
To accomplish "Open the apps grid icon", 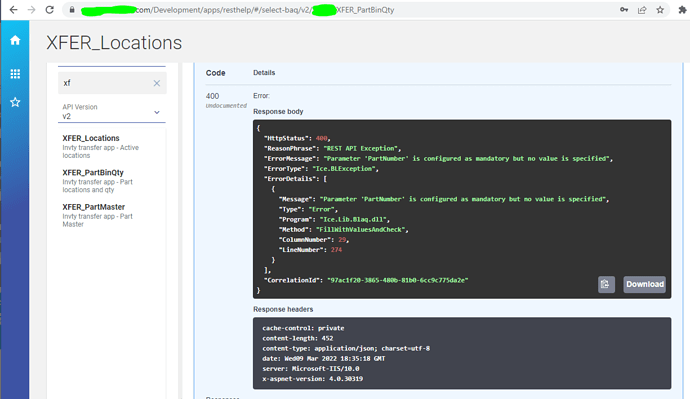I will click(x=15, y=74).
